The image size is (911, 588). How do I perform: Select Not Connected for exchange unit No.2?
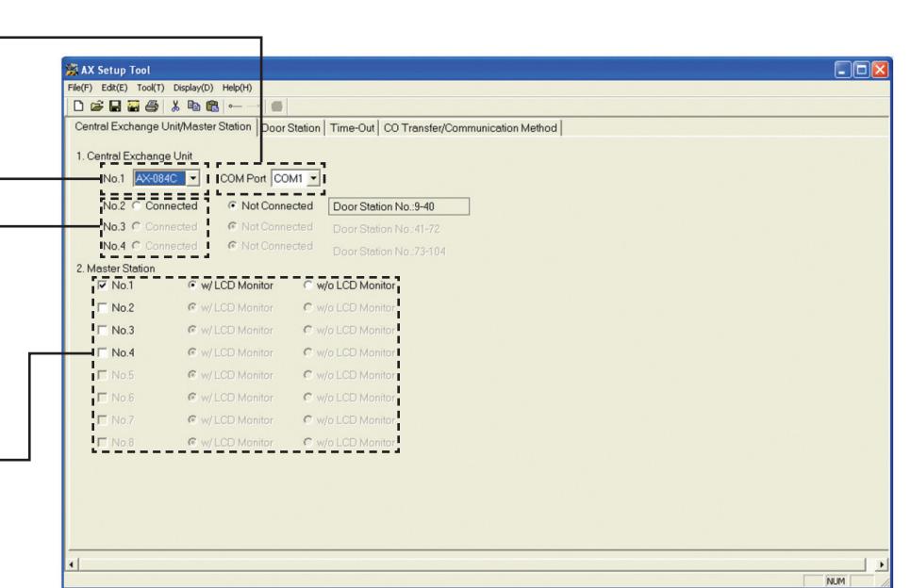(x=232, y=206)
